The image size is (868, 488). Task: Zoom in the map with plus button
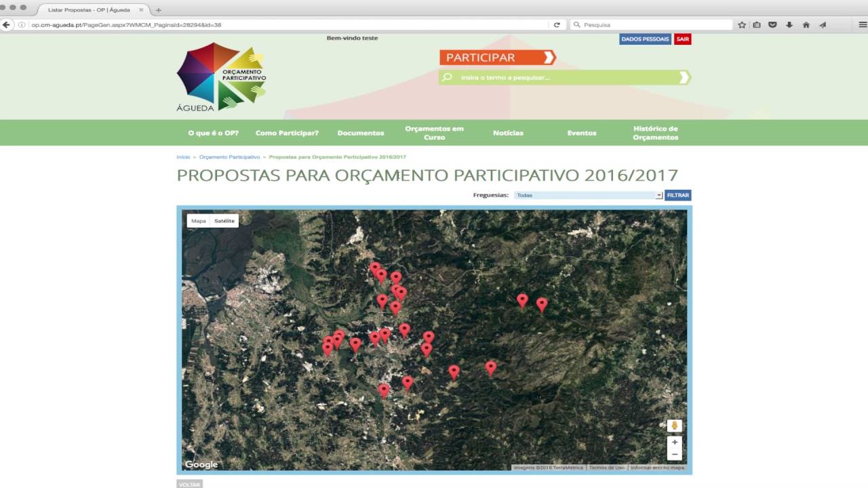pyautogui.click(x=674, y=442)
